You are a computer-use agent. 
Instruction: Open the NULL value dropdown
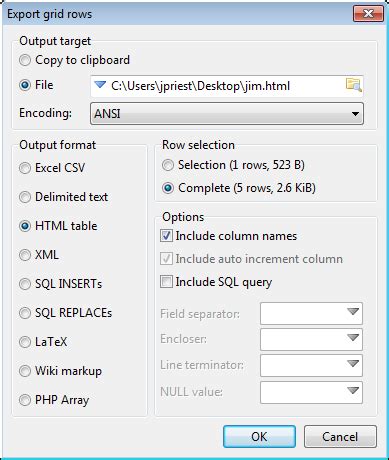click(x=311, y=392)
